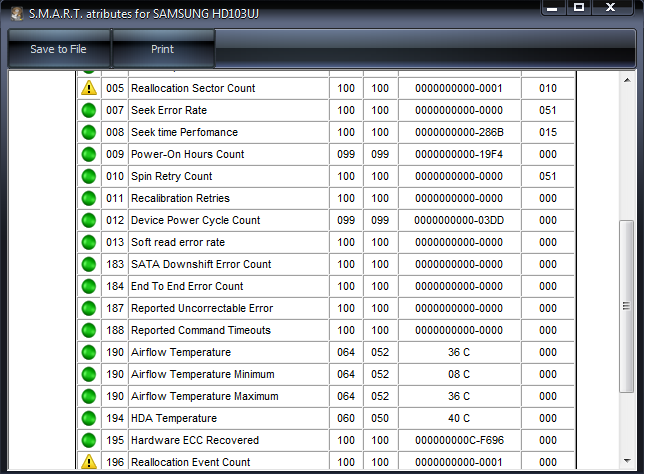The width and height of the screenshot is (645, 476).
Task: Click green status icon for Recalibration Retries
Action: 89,198
